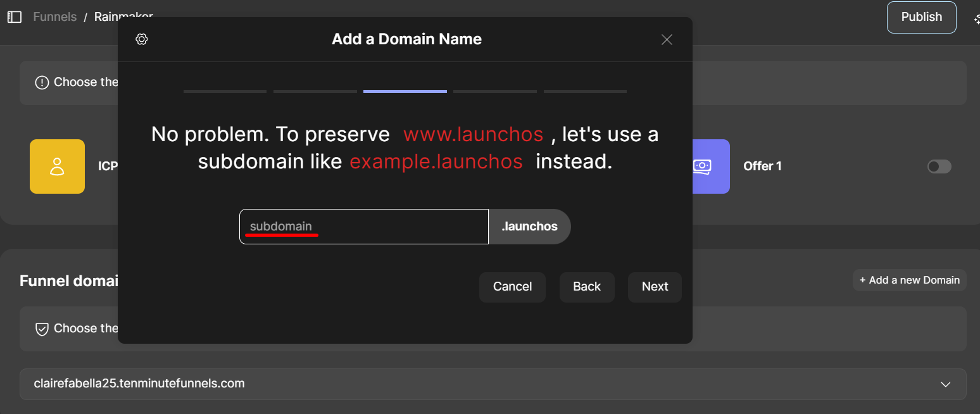Publish the funnel
The image size is (980, 414).
click(x=922, y=17)
